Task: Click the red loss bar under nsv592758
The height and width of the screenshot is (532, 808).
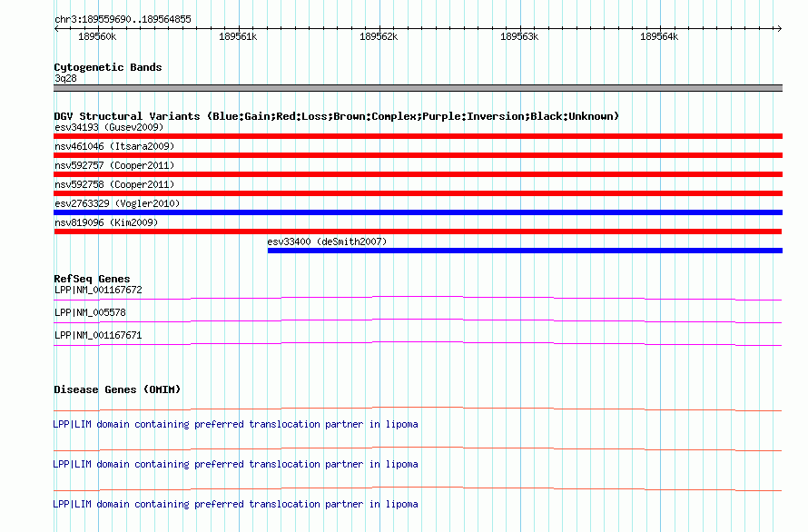Action: 418,193
